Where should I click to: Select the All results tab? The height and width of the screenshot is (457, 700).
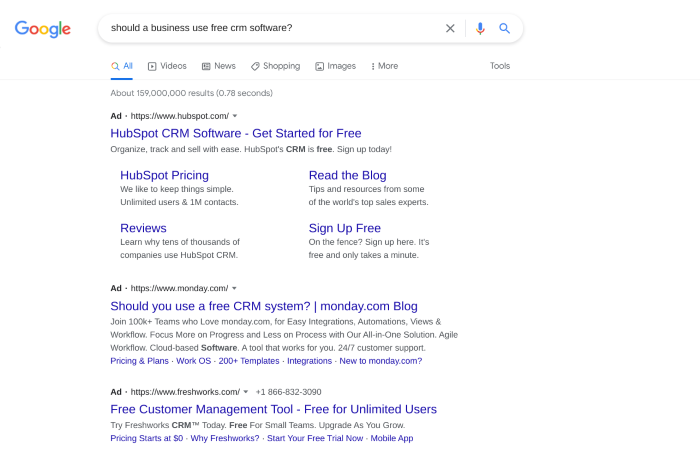(122, 66)
